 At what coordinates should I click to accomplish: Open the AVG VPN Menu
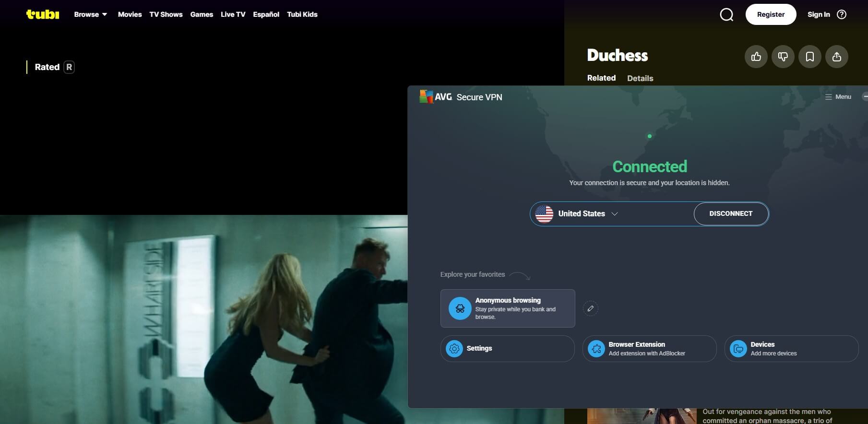[x=838, y=97]
